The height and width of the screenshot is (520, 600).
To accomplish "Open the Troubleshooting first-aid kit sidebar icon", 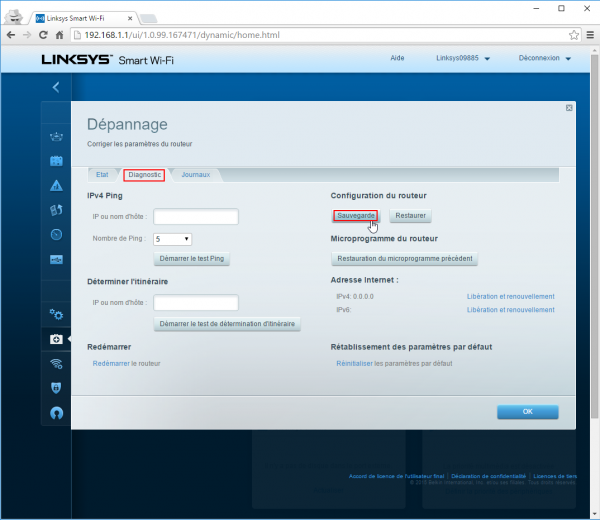I will pos(57,340).
